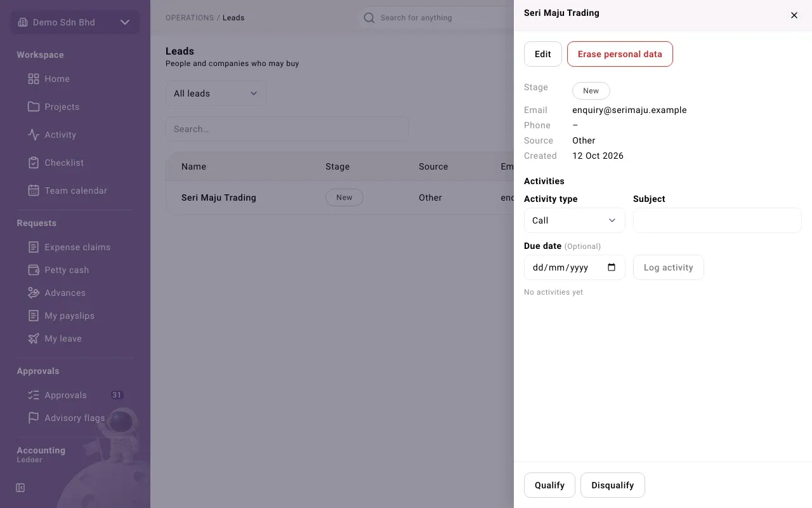This screenshot has height=508, width=812.
Task: Click the search magnifier icon
Action: point(369,18)
